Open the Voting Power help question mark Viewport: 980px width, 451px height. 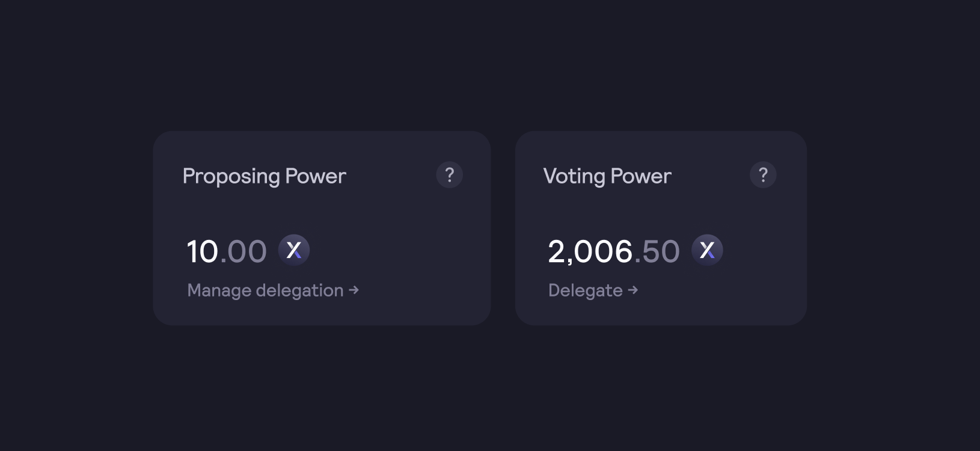click(x=763, y=175)
